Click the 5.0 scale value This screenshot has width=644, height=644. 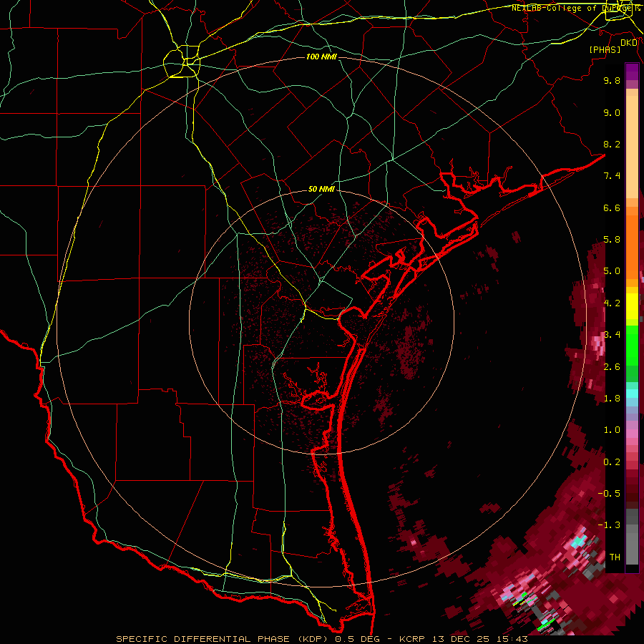(x=612, y=271)
